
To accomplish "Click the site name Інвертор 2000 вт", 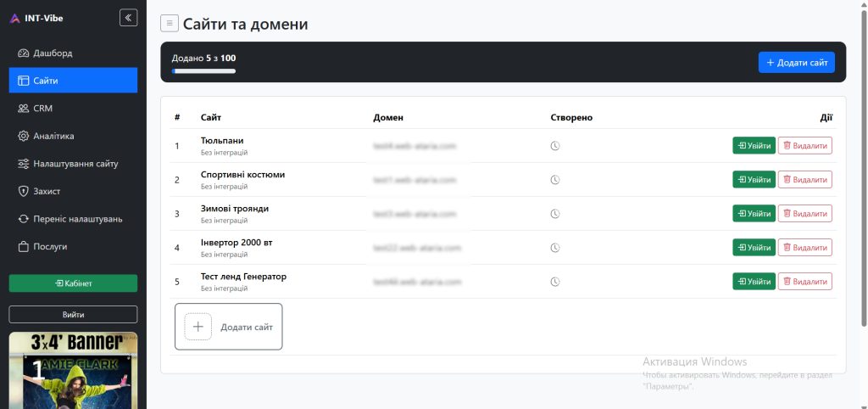I will pos(236,242).
